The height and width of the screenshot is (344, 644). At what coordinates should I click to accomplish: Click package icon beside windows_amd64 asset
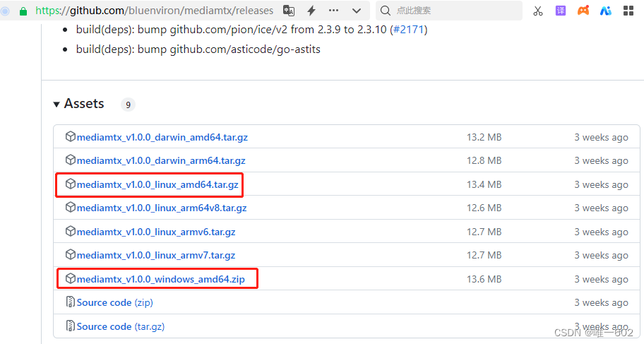click(71, 278)
